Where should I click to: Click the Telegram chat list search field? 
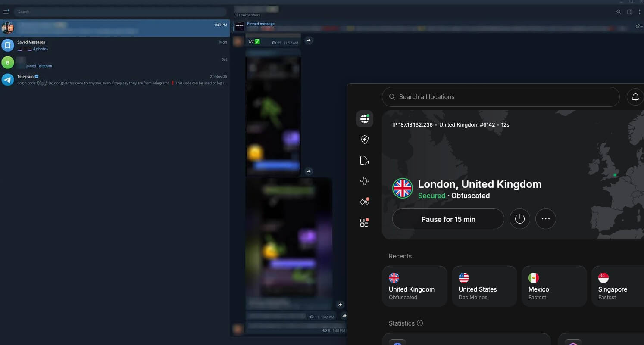coord(120,12)
